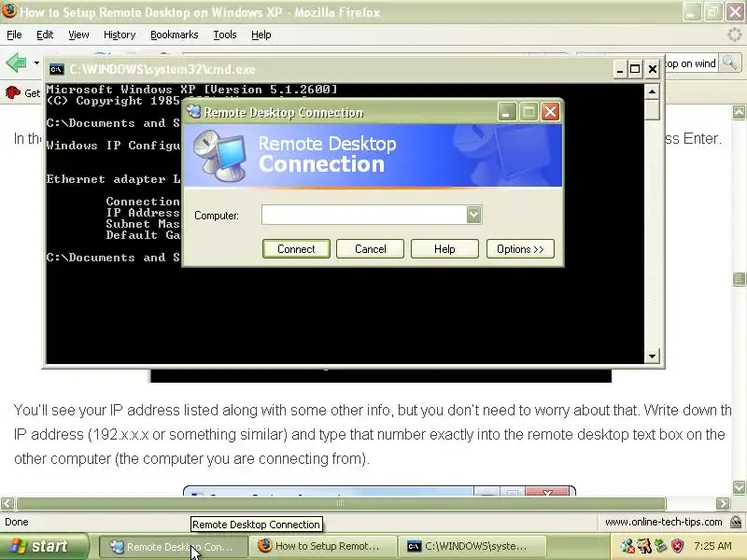Maximize the cmd.exe window
Viewport: 747px width, 560px height.
coord(635,69)
